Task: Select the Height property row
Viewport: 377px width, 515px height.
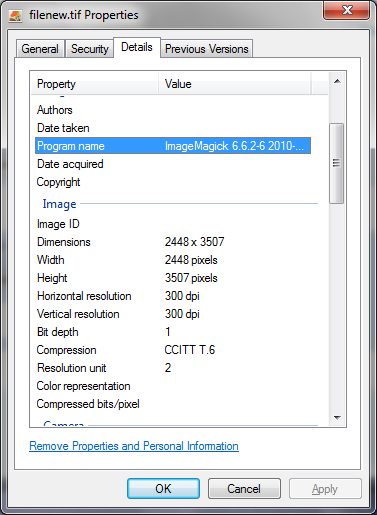Action: [173, 278]
